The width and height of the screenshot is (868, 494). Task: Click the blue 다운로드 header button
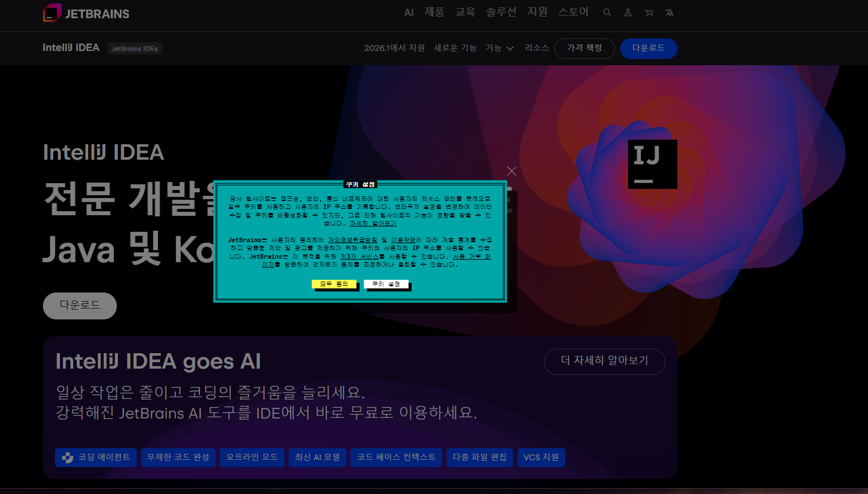[x=648, y=48]
